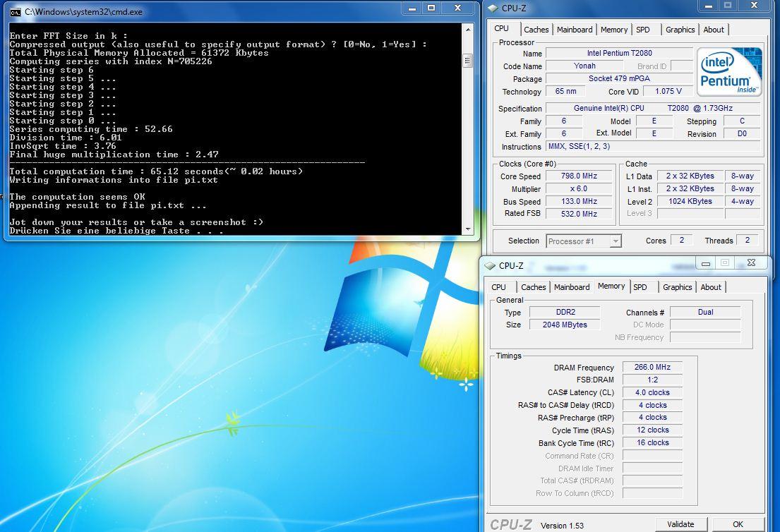Click the Instructions 'MMX, SSE(1, 2, 3)' field
Image resolution: width=780 pixels, height=532 pixels.
(x=653, y=147)
